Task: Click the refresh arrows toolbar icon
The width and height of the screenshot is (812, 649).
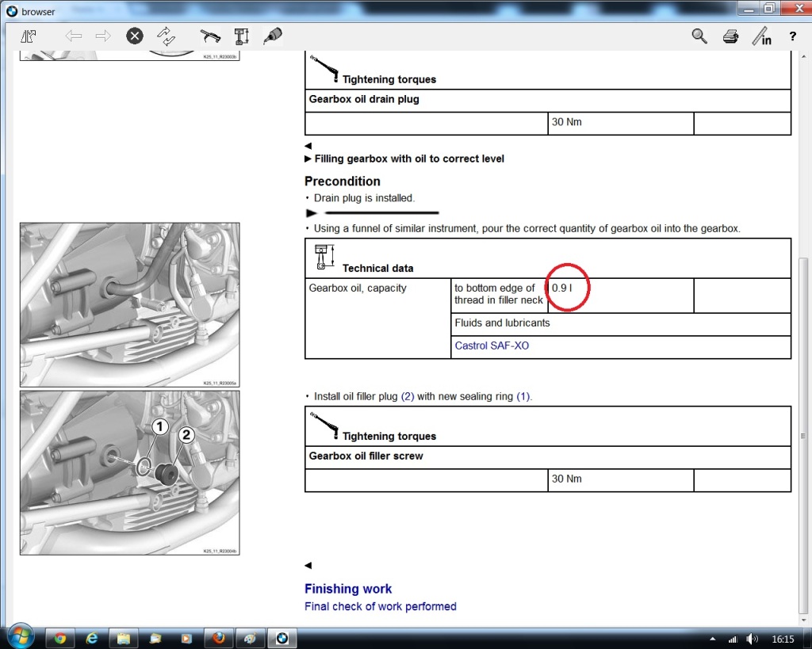Action: [167, 36]
